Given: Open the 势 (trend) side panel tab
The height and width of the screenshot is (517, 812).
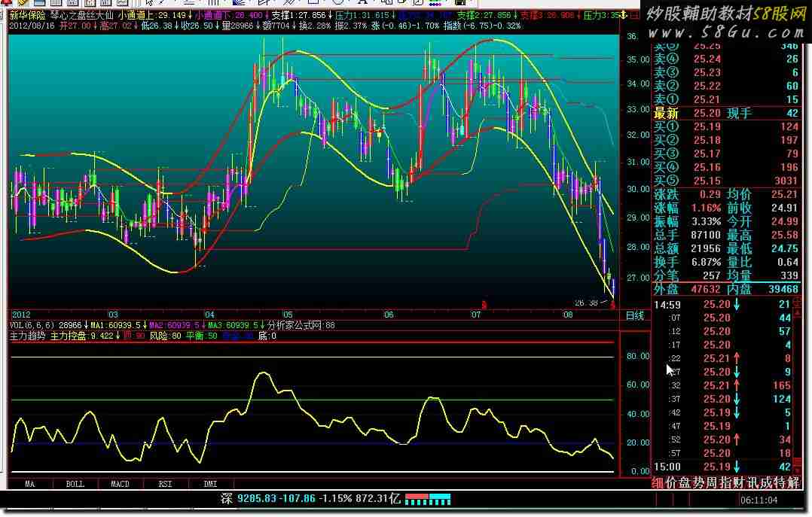Looking at the screenshot, I should (698, 483).
